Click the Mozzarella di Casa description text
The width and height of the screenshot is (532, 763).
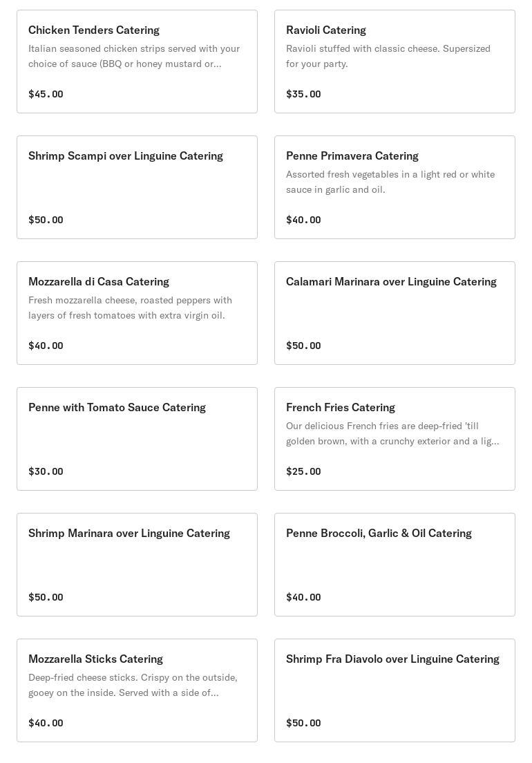[130, 308]
